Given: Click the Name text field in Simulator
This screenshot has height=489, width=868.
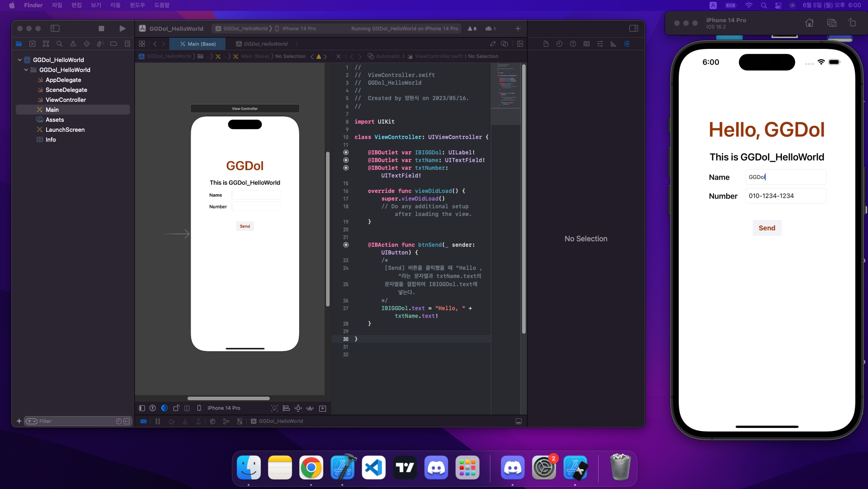Looking at the screenshot, I should pos(786,177).
